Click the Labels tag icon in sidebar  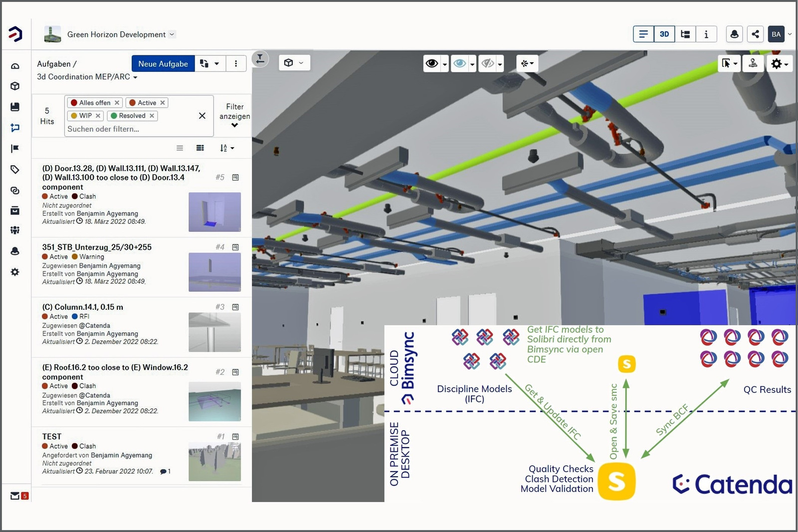click(x=15, y=170)
